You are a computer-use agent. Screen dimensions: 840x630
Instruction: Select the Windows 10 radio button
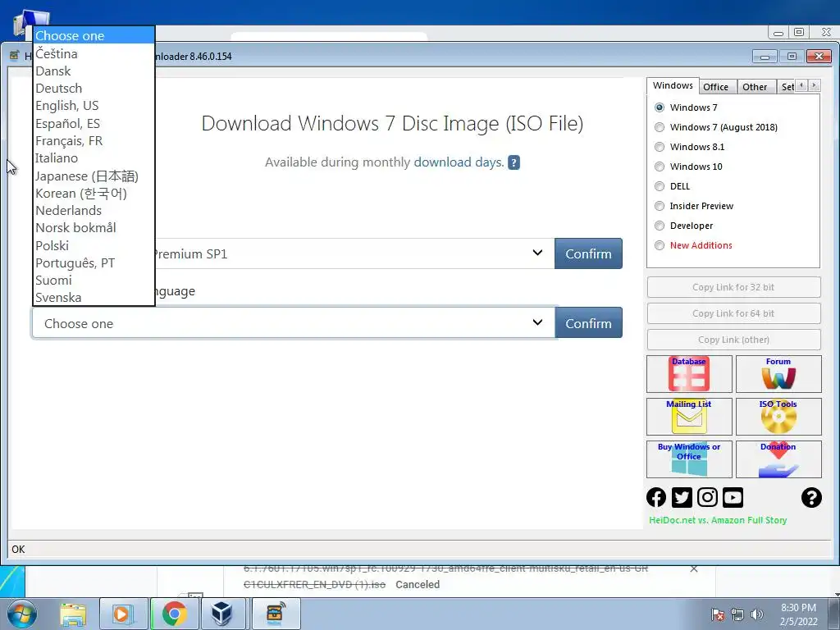(660, 167)
